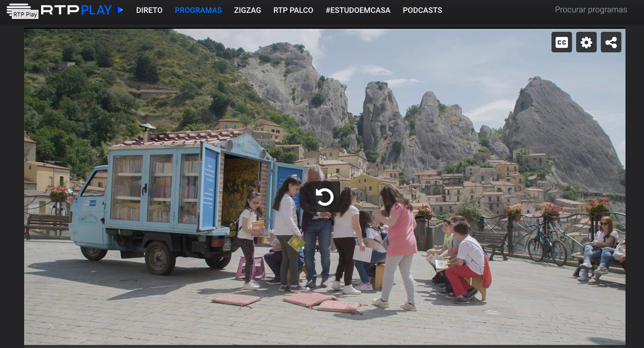
Task: Open the RTP PALCO link
Action: coord(293,10)
